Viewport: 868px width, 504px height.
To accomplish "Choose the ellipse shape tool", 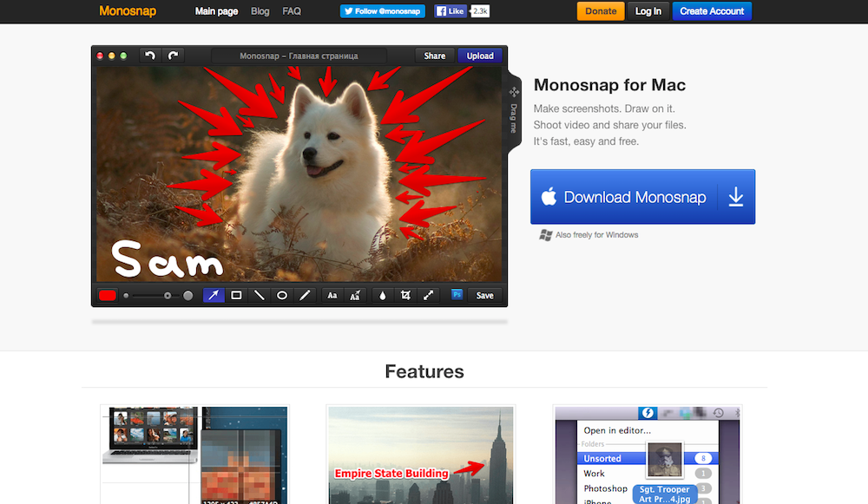I will [x=282, y=295].
